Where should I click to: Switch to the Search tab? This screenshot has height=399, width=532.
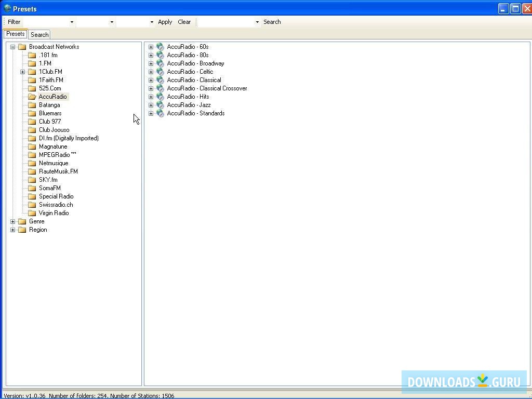(39, 35)
